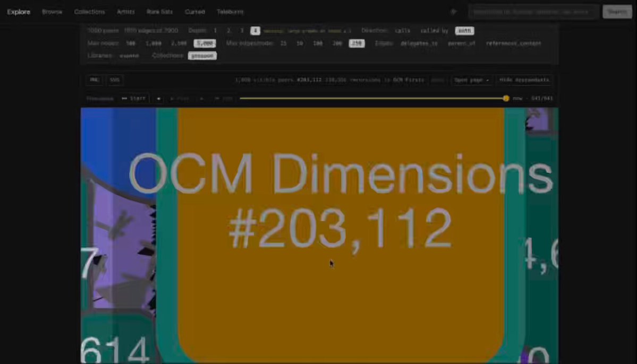This screenshot has height=364, width=637.
Task: Click the timeline slider handle
Action: tap(506, 98)
